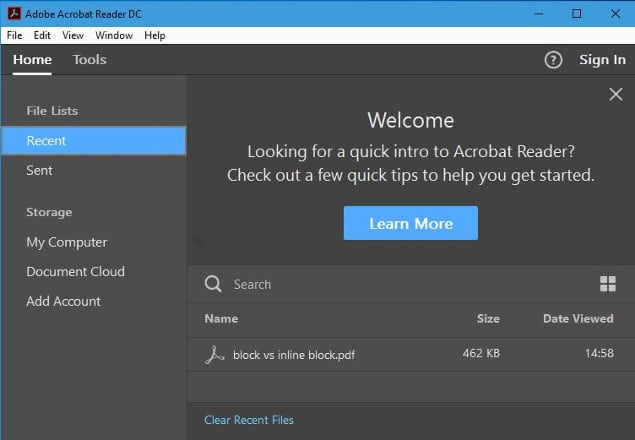This screenshot has width=635, height=440.
Task: Open the Window menu
Action: 114,35
